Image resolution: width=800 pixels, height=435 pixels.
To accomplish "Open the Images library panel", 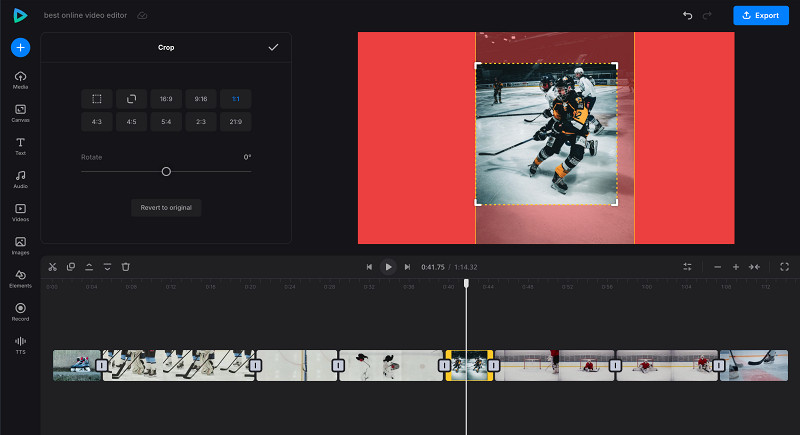I will coord(20,246).
